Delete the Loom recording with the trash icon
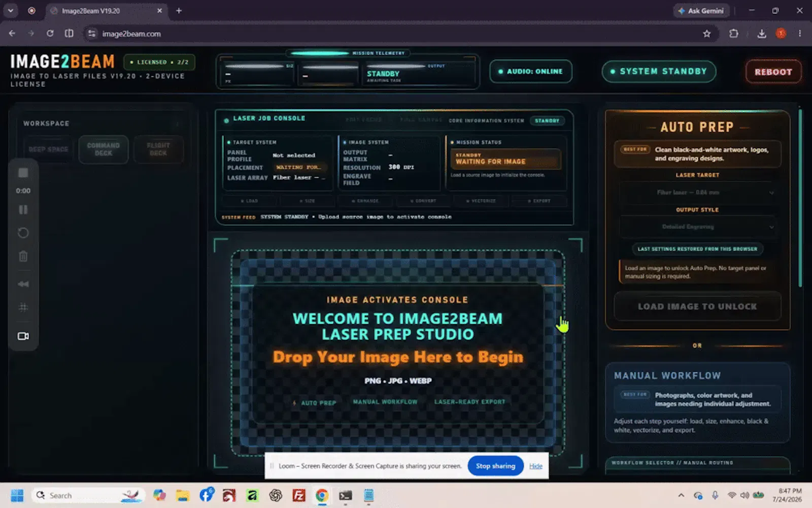Screen dimensions: 812x508 pyautogui.click(x=23, y=256)
